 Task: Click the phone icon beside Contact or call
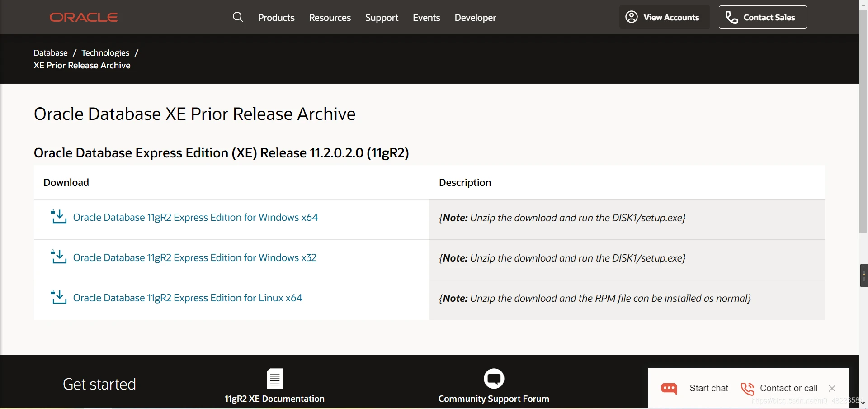tap(747, 388)
